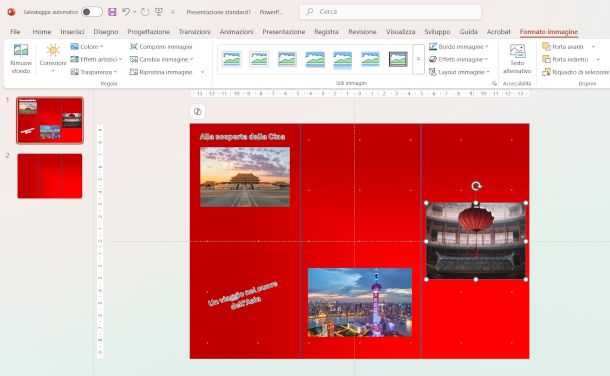
Task: Click Cambia immagine
Action: [x=161, y=59]
